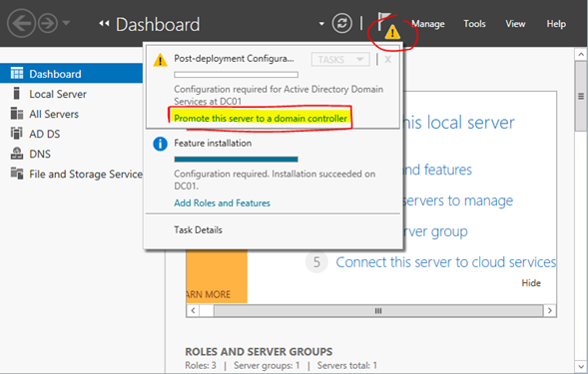The width and height of the screenshot is (588, 374).
Task: Click the File and Storage Services icon
Action: 17,174
